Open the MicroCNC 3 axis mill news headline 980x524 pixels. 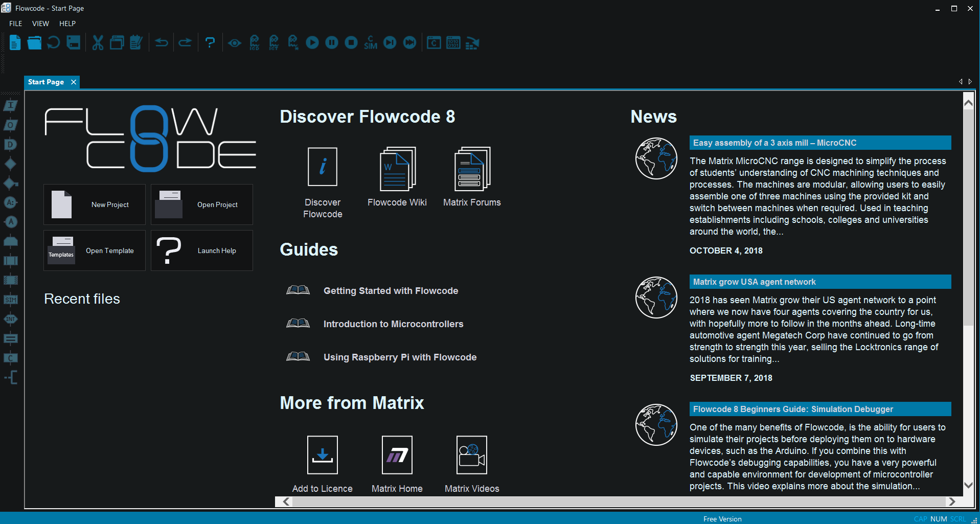[x=821, y=143]
